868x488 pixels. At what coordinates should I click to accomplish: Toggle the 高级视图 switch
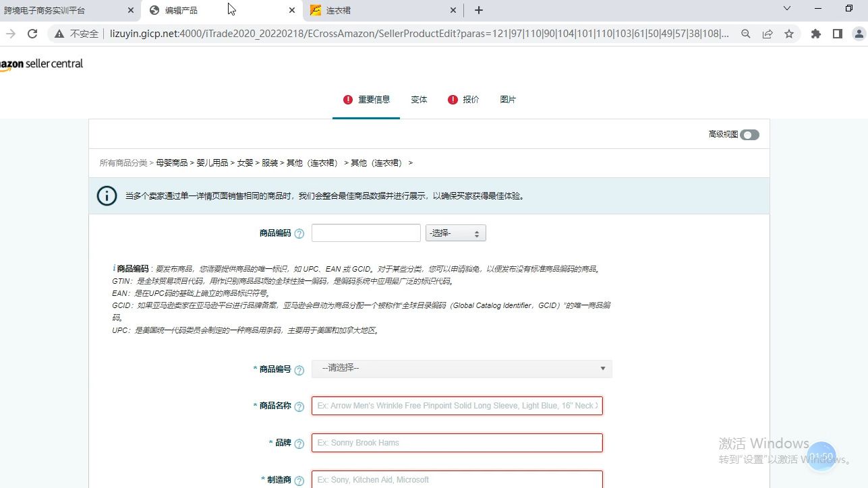point(749,135)
